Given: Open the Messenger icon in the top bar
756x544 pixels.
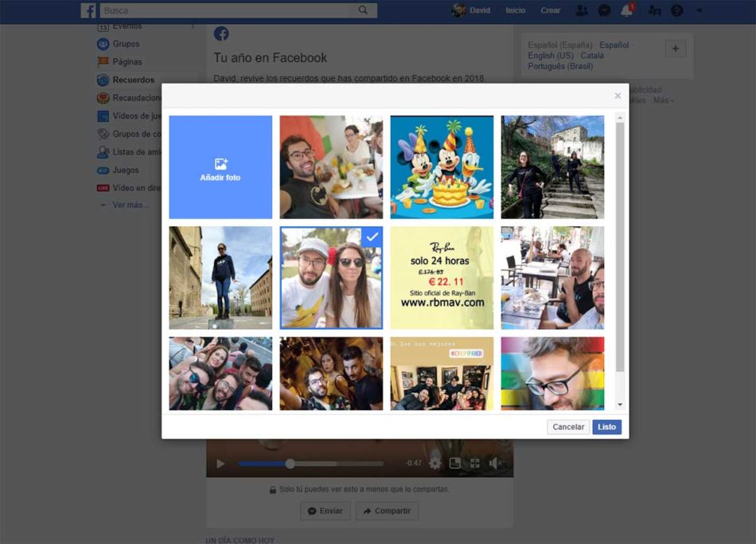Looking at the screenshot, I should 605,10.
